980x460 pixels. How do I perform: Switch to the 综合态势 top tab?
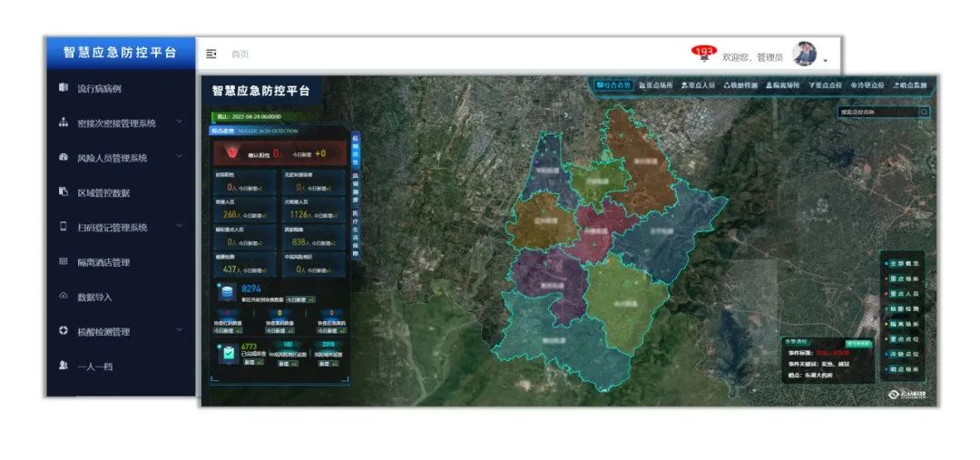[x=613, y=85]
